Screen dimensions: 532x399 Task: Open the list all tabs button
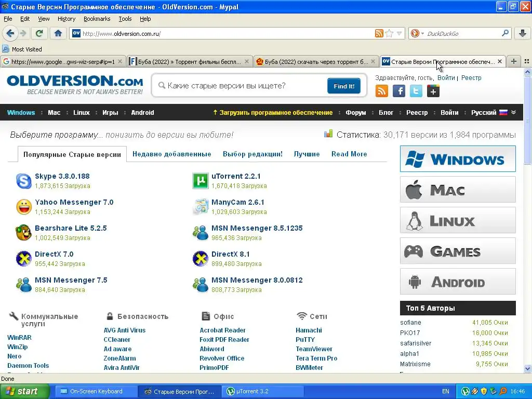pyautogui.click(x=527, y=61)
